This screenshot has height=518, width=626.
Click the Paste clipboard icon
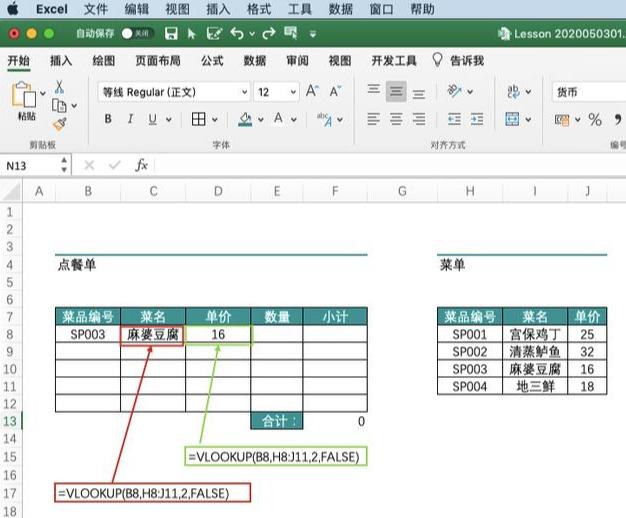click(24, 95)
